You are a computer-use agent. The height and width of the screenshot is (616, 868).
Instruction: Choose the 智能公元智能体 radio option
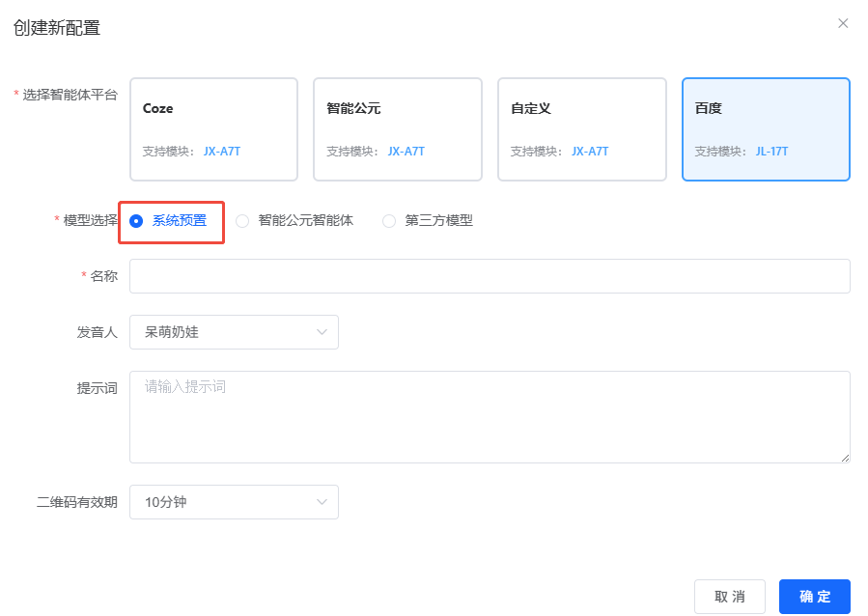coord(294,221)
